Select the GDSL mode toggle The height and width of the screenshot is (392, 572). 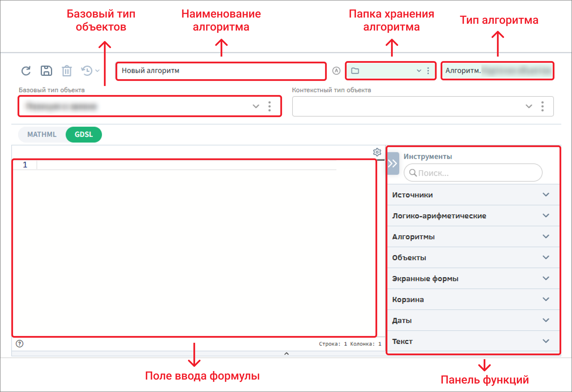[x=84, y=134]
